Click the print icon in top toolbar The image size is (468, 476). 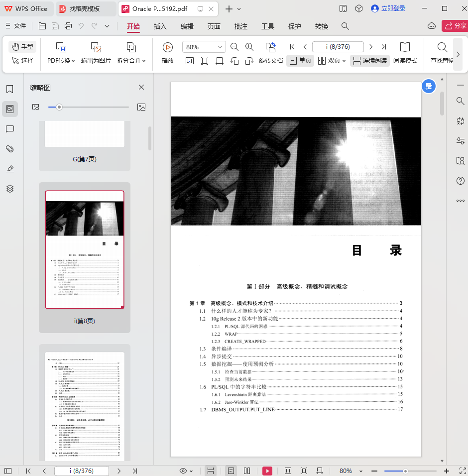68,26
